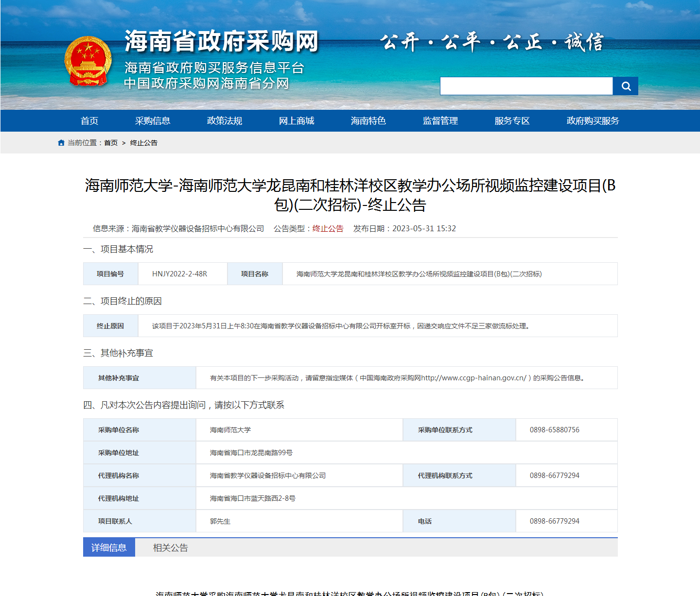Screen dimensions: 700x596
Task: Click the announcement main title heading
Action: point(350,195)
